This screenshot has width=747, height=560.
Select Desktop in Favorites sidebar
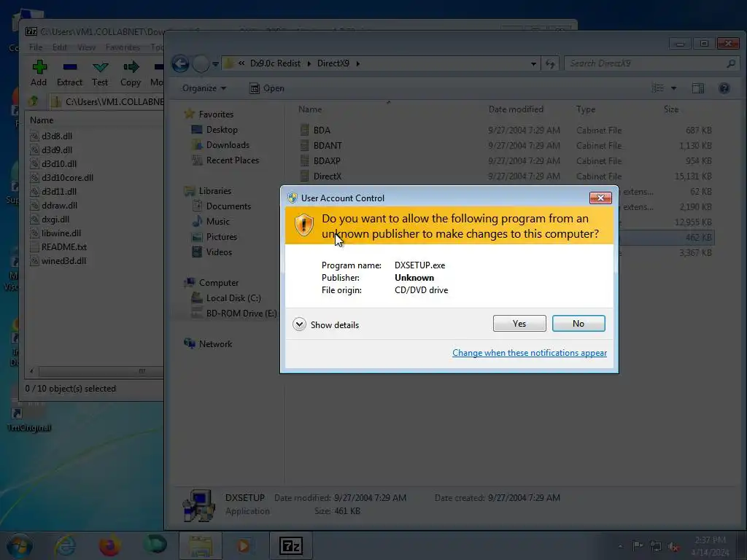coord(214,130)
